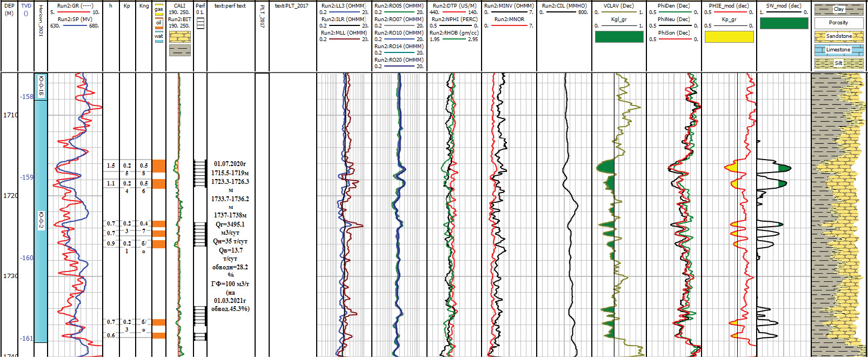Viewport: 868px width, 357px height.
Task: Click the green fill under SW_mod
Action: point(784,23)
